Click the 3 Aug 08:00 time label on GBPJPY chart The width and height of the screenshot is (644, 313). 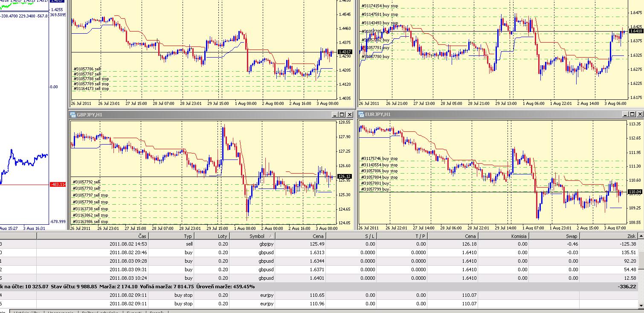coord(326,228)
